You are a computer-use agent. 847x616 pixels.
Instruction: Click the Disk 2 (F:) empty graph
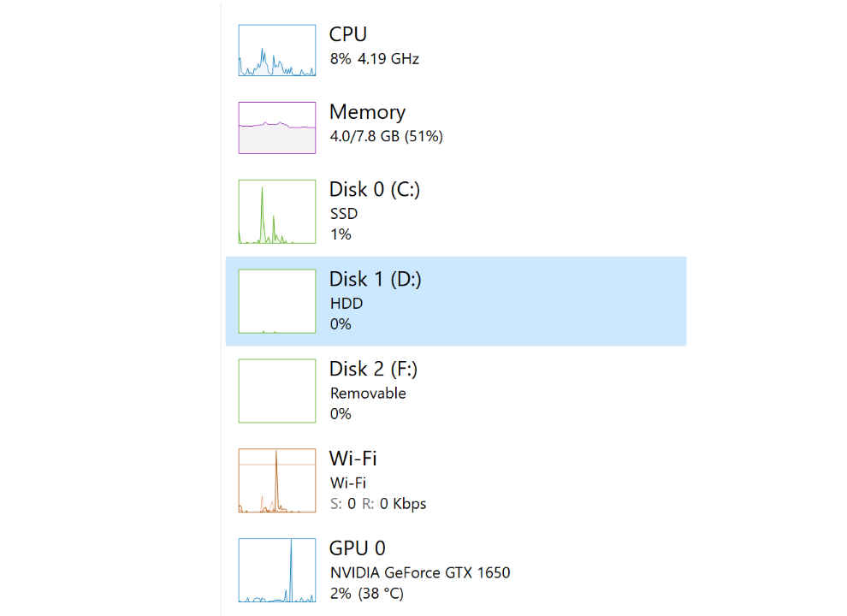coord(276,391)
